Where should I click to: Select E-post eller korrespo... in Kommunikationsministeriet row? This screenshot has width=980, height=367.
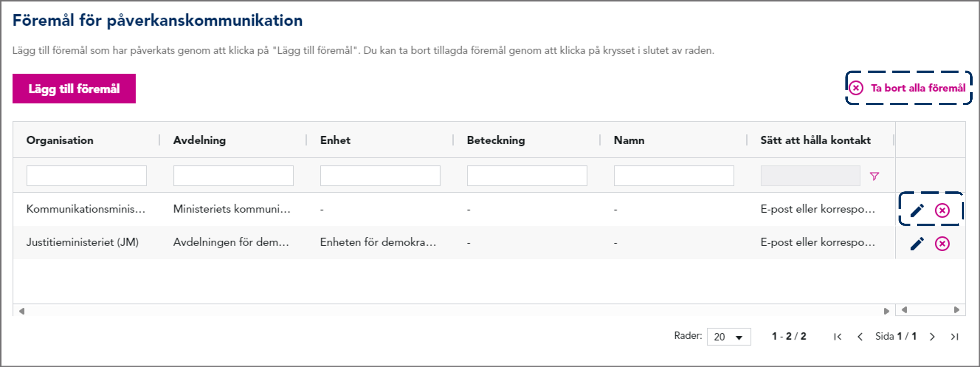817,209
